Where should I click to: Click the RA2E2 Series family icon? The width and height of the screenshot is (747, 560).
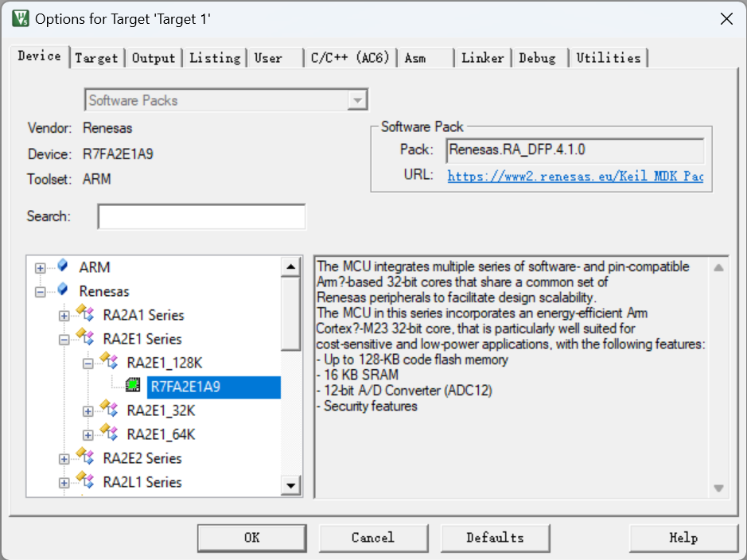click(x=85, y=457)
